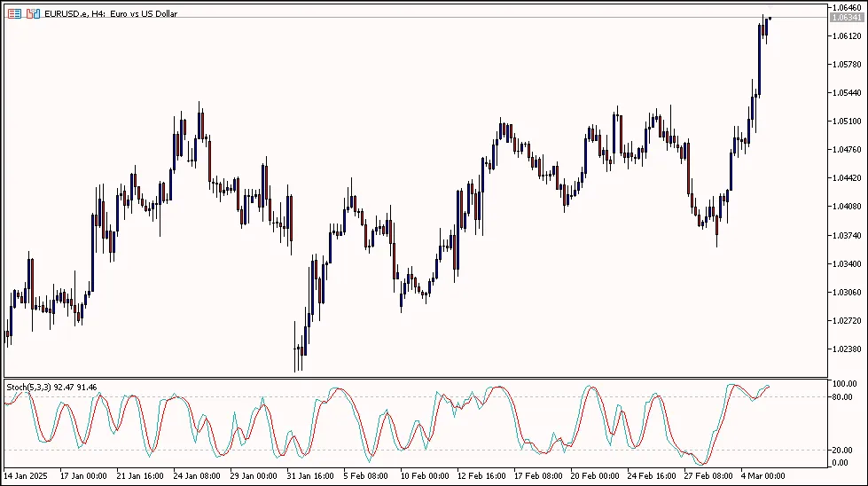Click the current bid price label 1.06341
This screenshot has height=486, width=868.
847,18
